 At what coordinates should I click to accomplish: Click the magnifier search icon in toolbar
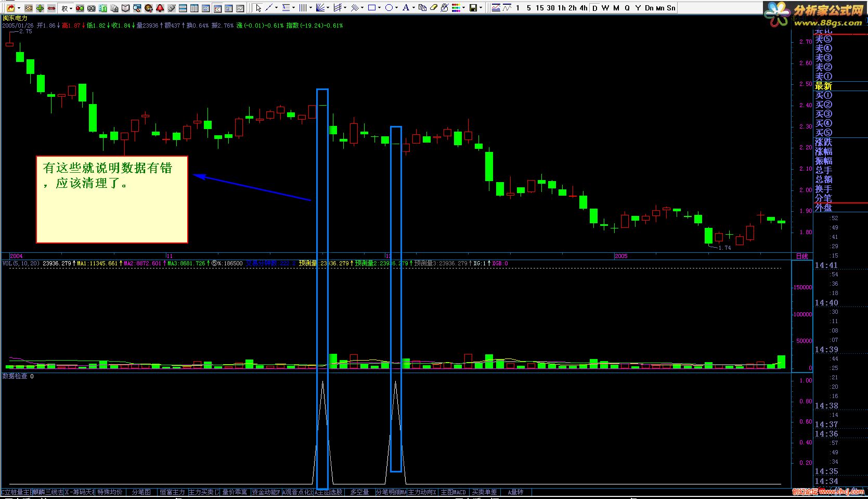pos(137,8)
